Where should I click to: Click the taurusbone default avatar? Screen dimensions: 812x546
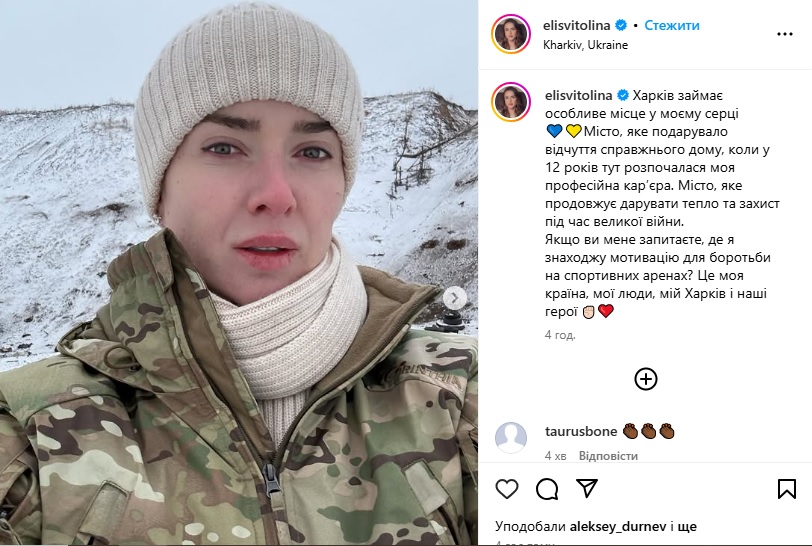[x=511, y=438]
